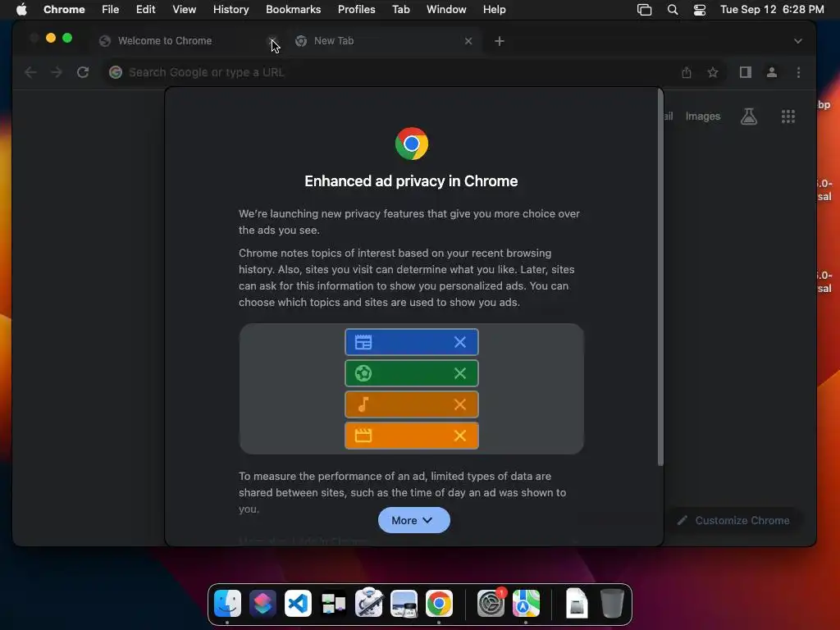Open Chrome's three-dot menu

(798, 72)
